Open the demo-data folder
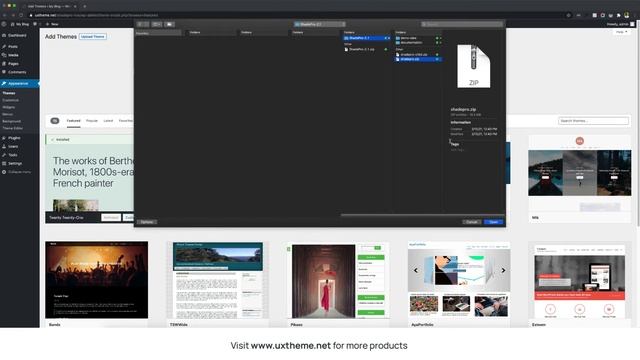 pos(418,38)
